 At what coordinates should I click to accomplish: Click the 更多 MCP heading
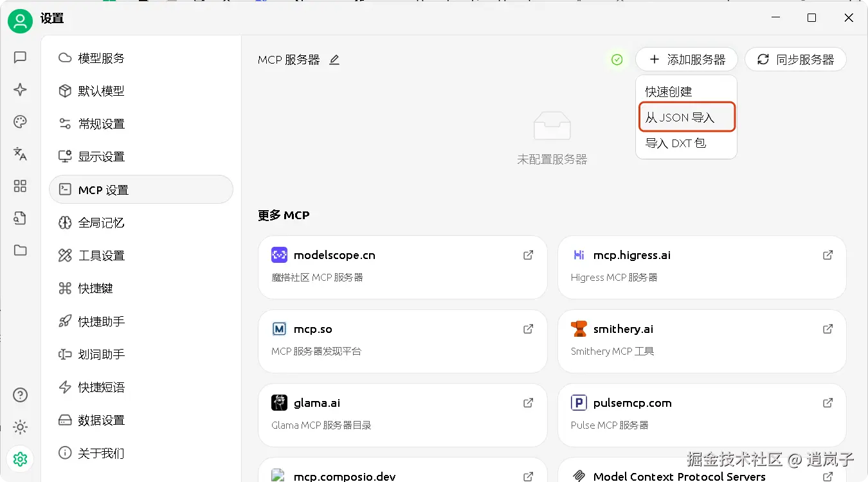[284, 215]
